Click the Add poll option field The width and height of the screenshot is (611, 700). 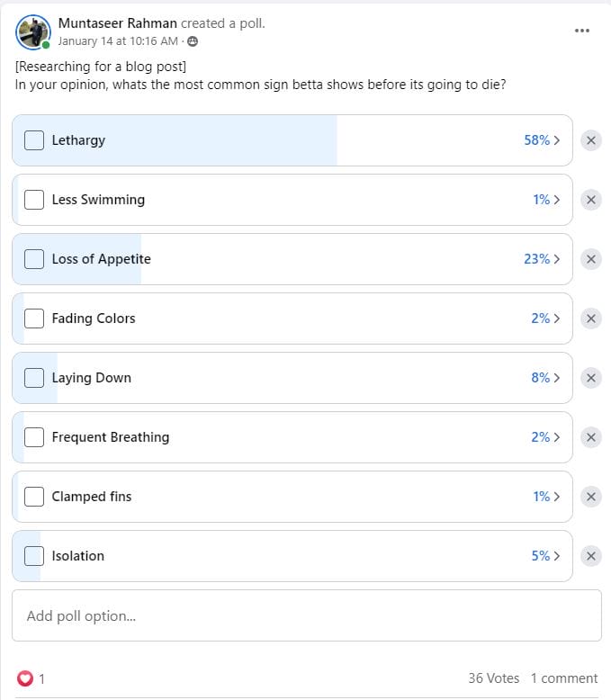click(306, 616)
